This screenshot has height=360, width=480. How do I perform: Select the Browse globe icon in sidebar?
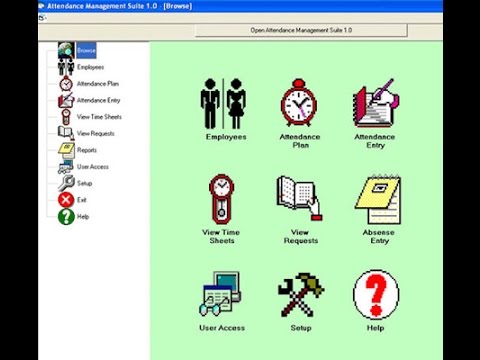(66, 50)
